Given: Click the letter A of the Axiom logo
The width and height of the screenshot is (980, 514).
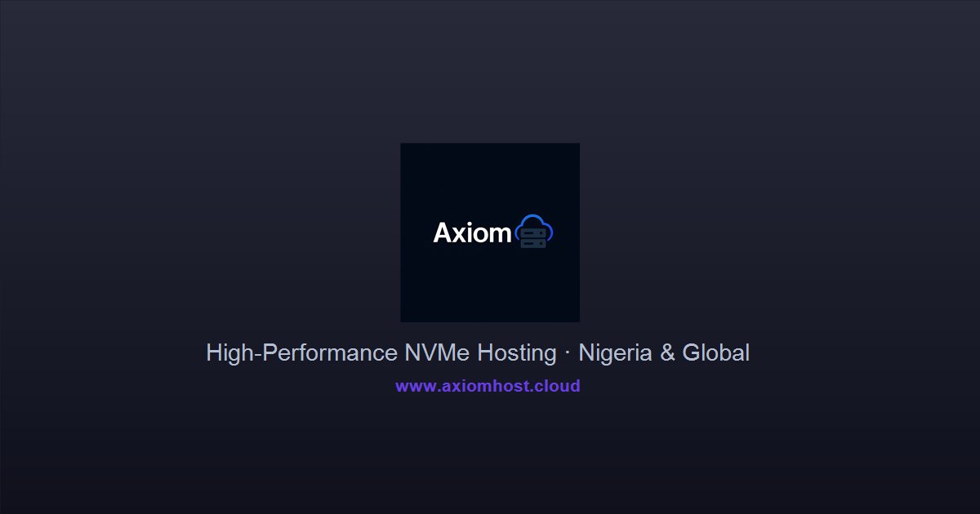Looking at the screenshot, I should point(443,233).
